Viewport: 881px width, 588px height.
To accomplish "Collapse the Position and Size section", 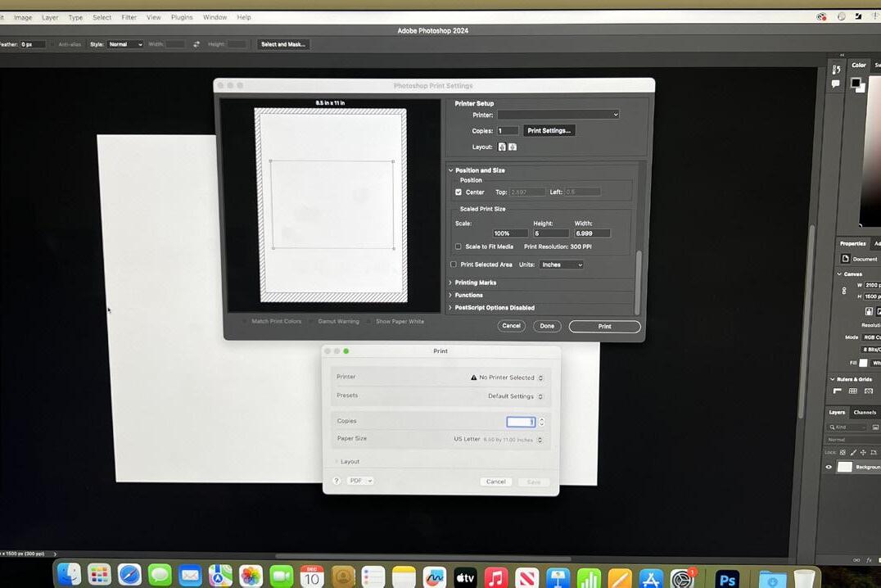I will [x=450, y=170].
